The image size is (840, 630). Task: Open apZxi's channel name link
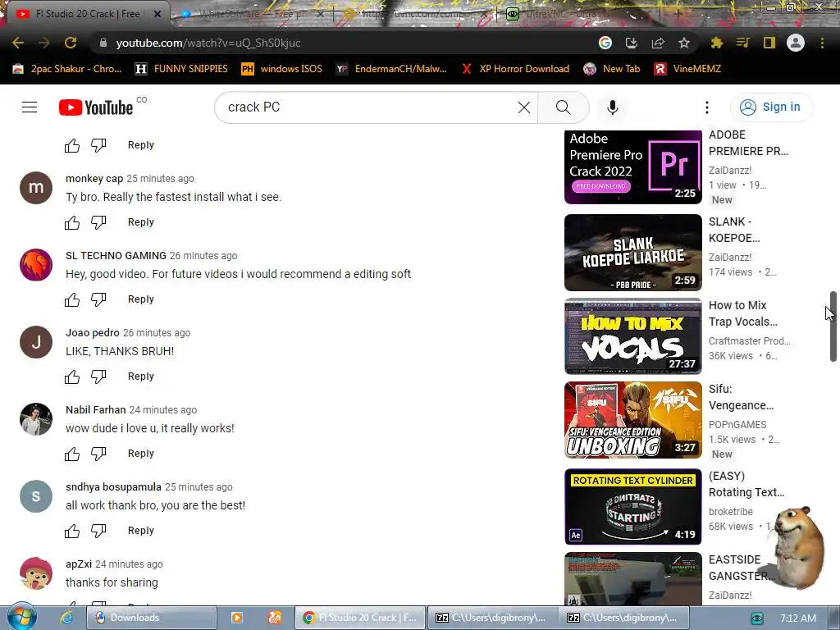(79, 564)
